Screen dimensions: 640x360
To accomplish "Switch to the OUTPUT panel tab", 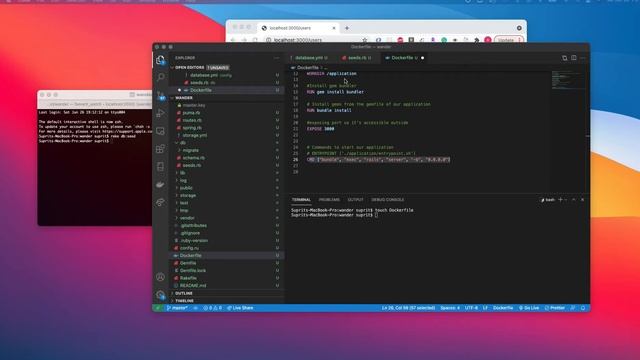I will pyautogui.click(x=355, y=200).
